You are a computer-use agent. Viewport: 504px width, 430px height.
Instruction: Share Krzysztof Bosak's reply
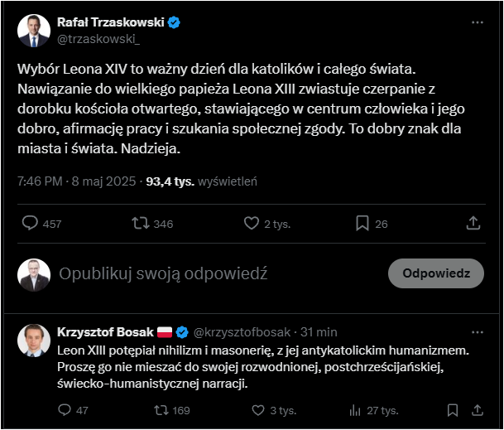pyautogui.click(x=478, y=410)
